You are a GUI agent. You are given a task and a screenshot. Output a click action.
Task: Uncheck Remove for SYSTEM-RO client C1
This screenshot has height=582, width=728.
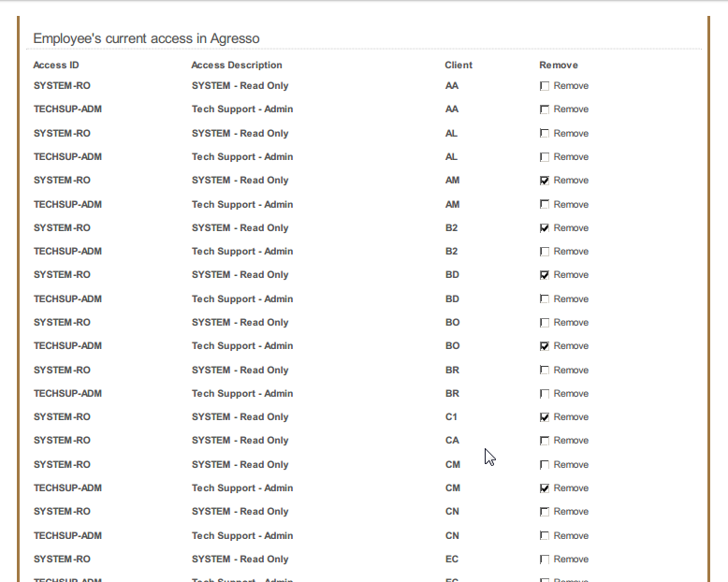pyautogui.click(x=545, y=417)
